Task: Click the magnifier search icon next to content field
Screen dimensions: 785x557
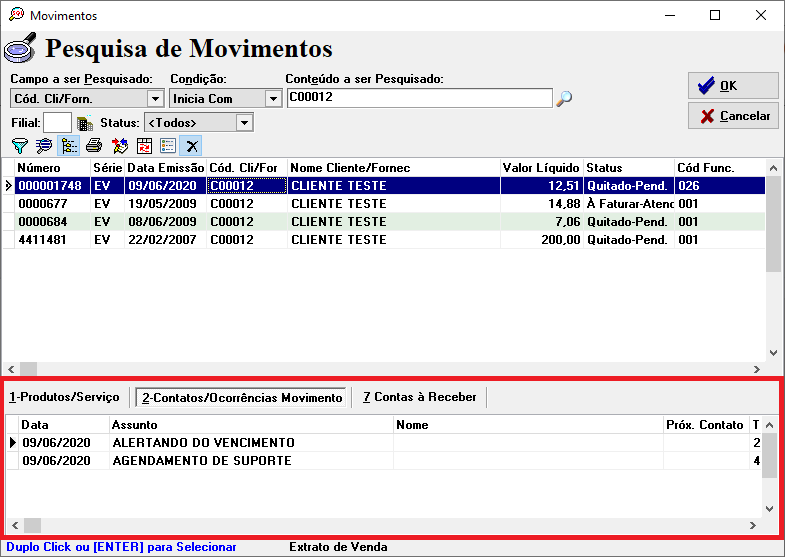Action: pos(564,98)
